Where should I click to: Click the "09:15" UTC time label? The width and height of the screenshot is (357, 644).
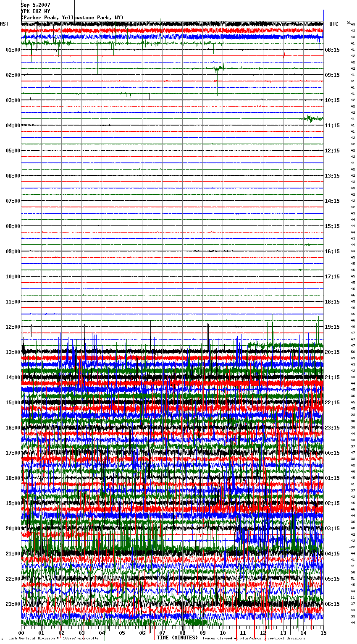[332, 75]
